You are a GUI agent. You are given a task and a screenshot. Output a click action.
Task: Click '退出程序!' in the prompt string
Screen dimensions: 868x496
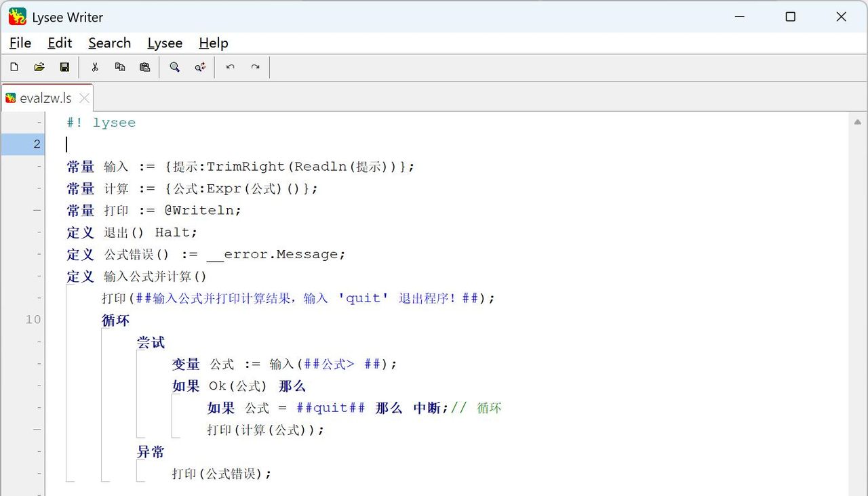(428, 298)
